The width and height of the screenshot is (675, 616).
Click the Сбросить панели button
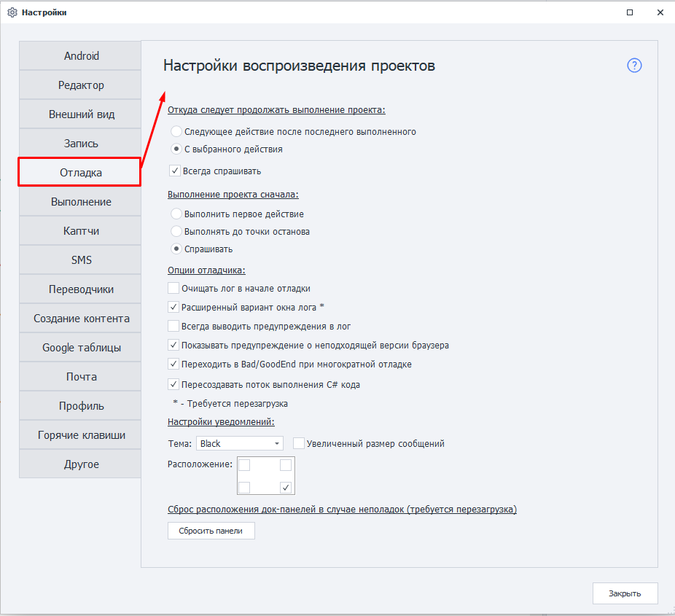pos(211,531)
